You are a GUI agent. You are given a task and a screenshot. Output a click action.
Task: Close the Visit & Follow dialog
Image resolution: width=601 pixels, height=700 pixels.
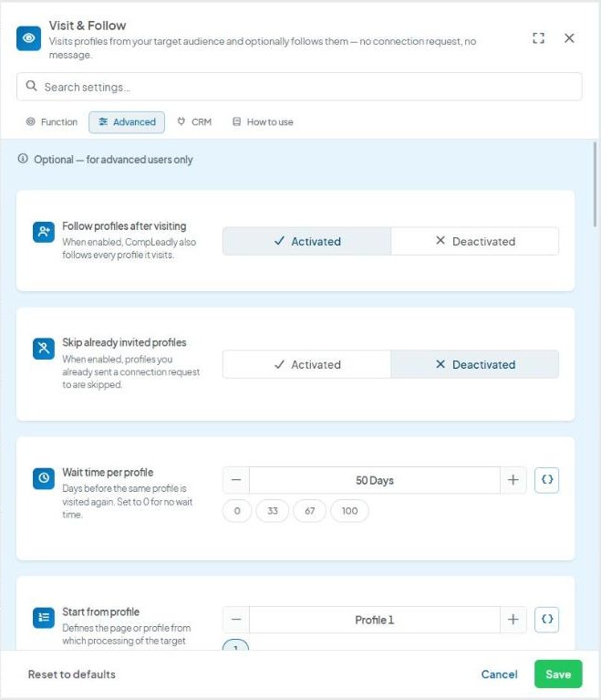pos(569,38)
